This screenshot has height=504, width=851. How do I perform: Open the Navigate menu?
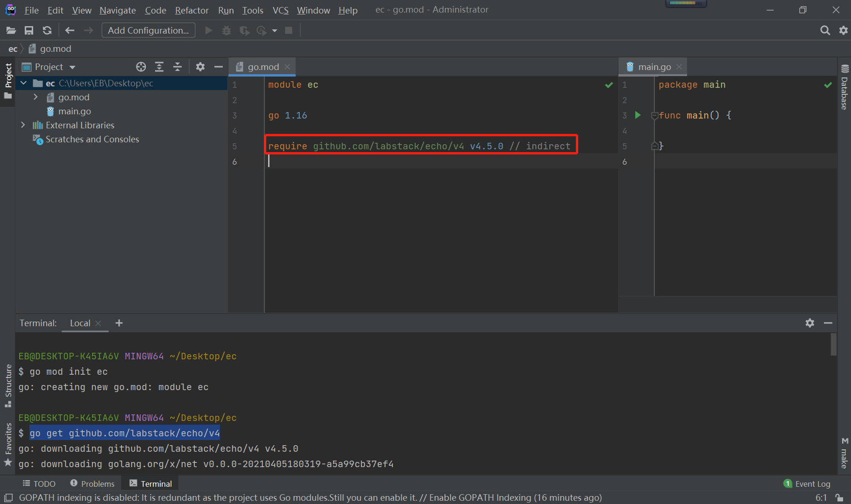(x=118, y=10)
